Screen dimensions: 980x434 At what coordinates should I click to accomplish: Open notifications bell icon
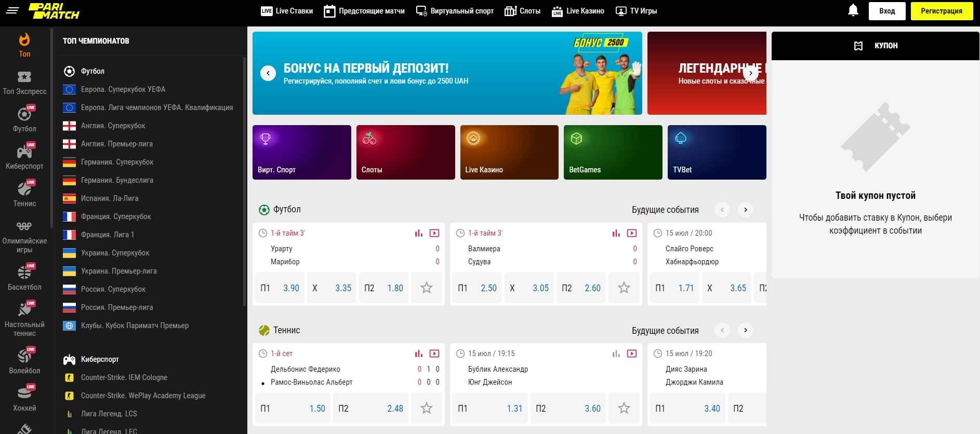click(x=853, y=10)
